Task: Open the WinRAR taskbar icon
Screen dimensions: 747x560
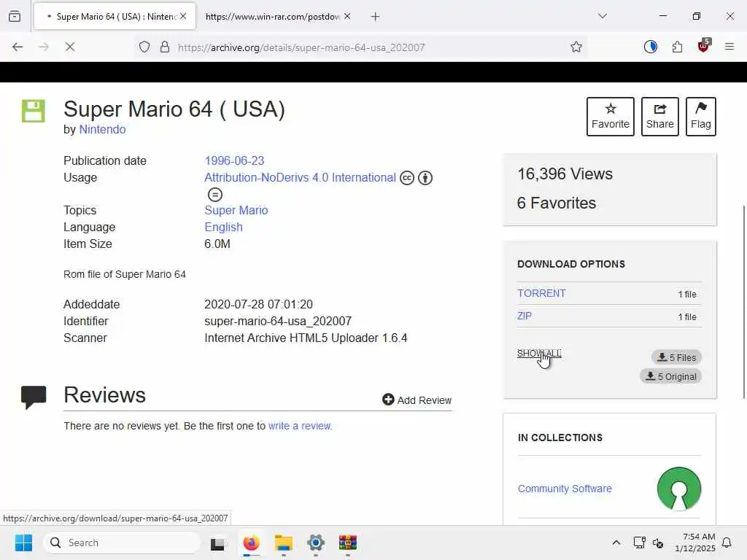Action: pyautogui.click(x=348, y=542)
